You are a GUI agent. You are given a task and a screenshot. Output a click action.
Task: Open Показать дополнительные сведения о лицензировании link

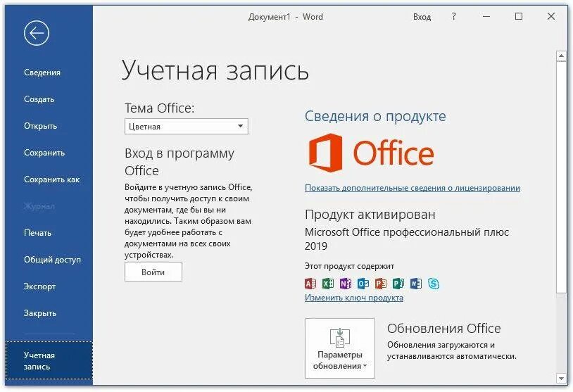413,188
